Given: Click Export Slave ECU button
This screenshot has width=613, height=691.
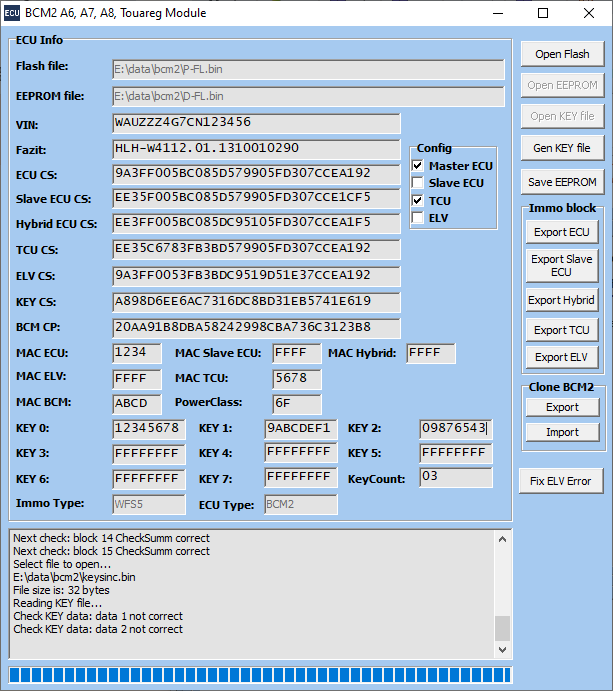Looking at the screenshot, I should [562, 266].
